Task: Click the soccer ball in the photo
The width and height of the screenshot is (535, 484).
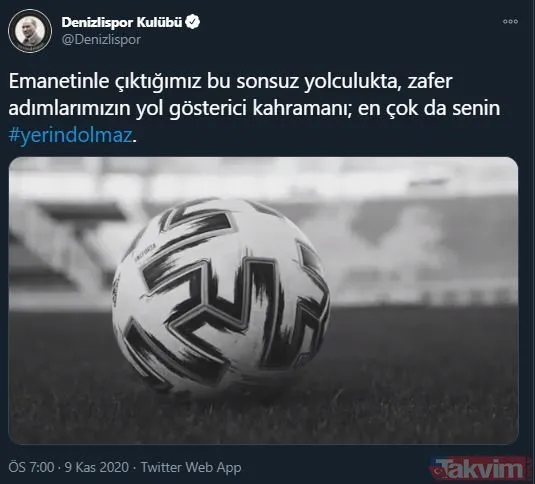Action: 221,295
